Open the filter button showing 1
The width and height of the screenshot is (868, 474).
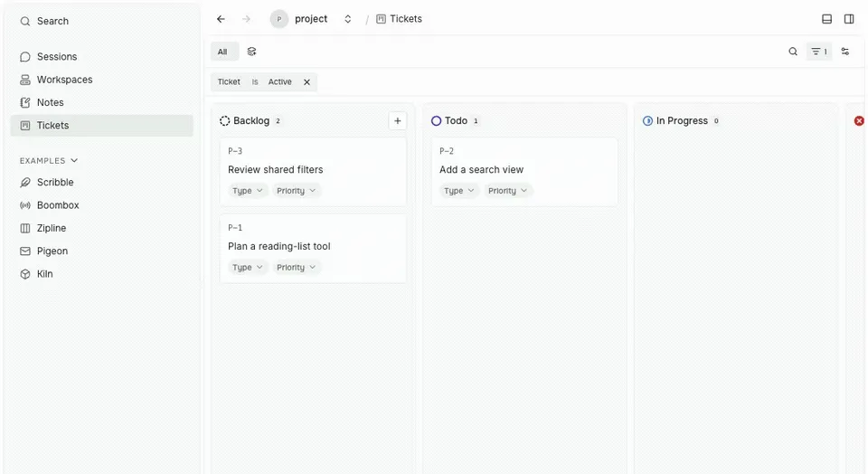click(x=819, y=52)
